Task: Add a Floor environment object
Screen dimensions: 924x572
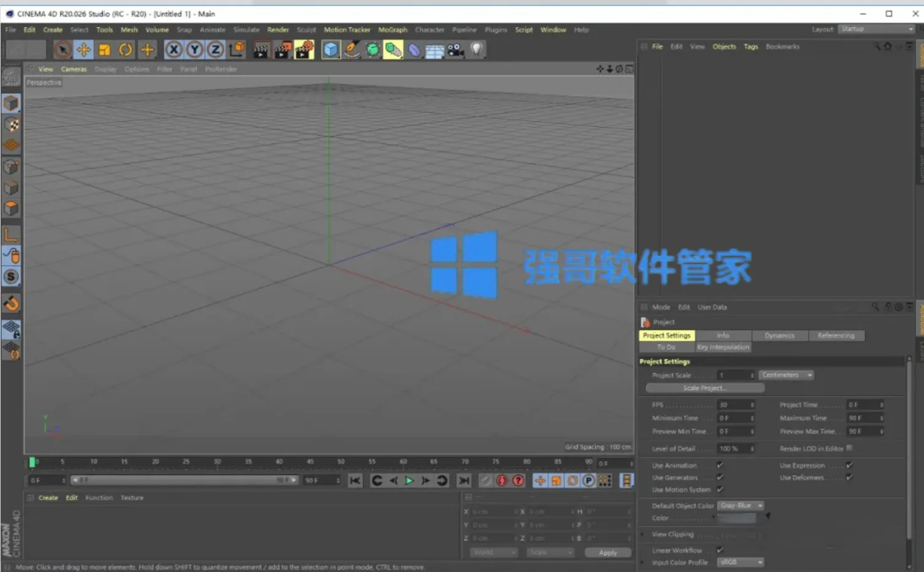Action: (435, 50)
